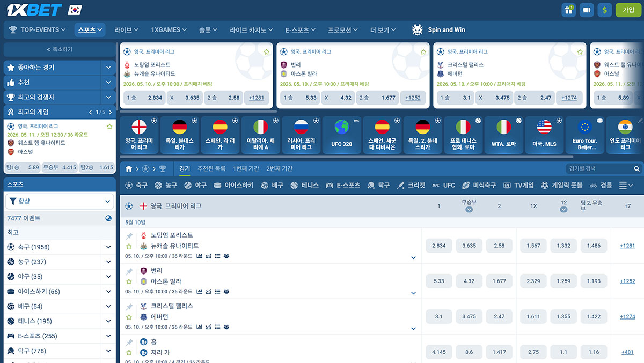
Task: Switch to 1번째 기간 tab
Action: [246, 168]
